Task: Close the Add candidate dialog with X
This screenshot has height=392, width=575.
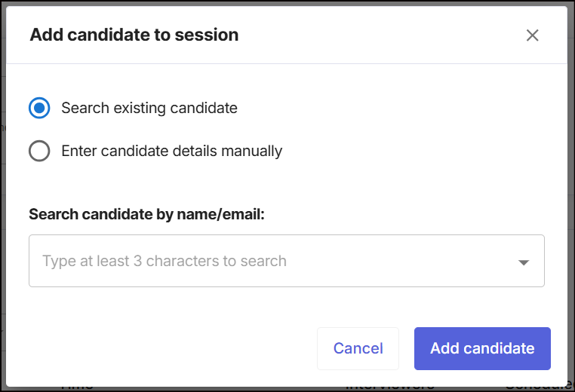Action: click(x=533, y=35)
